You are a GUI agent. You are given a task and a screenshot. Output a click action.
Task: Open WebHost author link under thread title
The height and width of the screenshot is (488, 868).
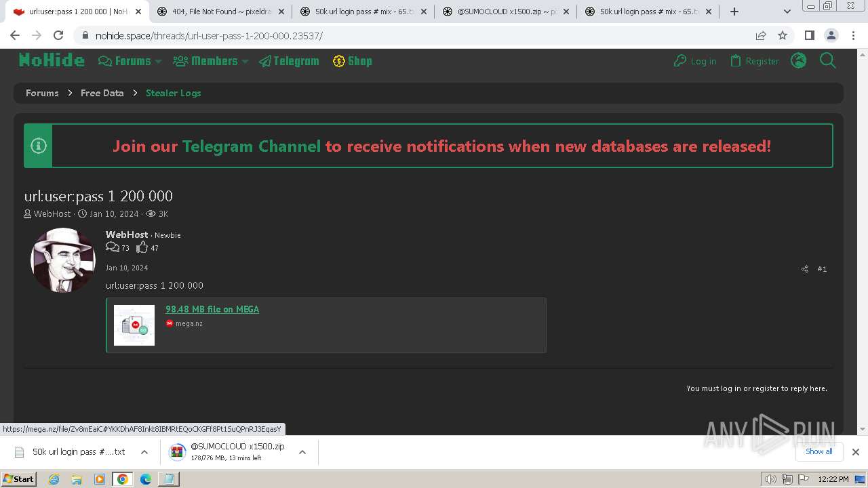(x=52, y=213)
